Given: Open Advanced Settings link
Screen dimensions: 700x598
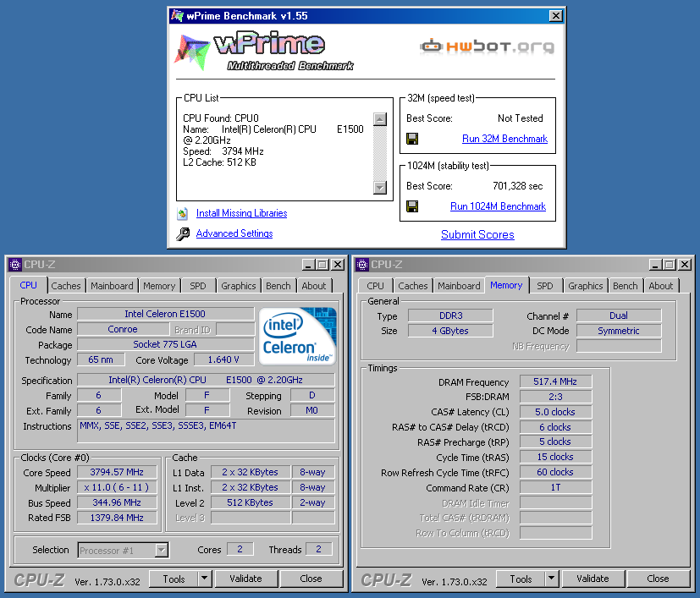Looking at the screenshot, I should [x=234, y=233].
